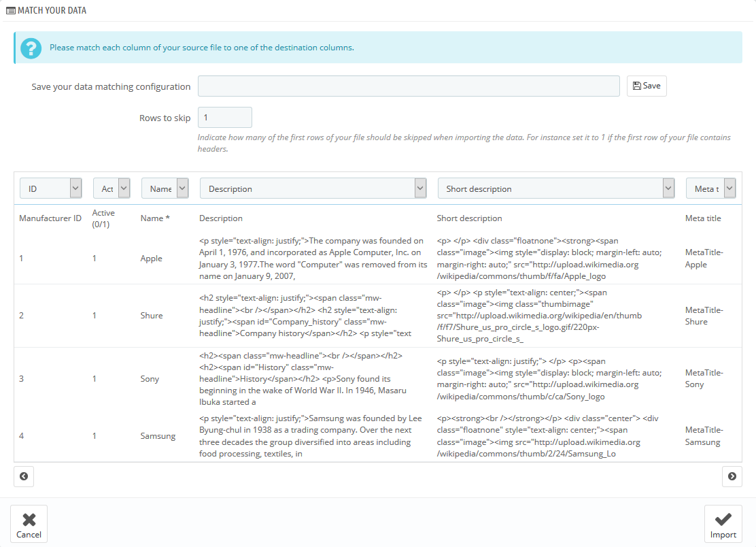756x547 pixels.
Task: Click the Match Your Data list icon
Action: [11, 11]
